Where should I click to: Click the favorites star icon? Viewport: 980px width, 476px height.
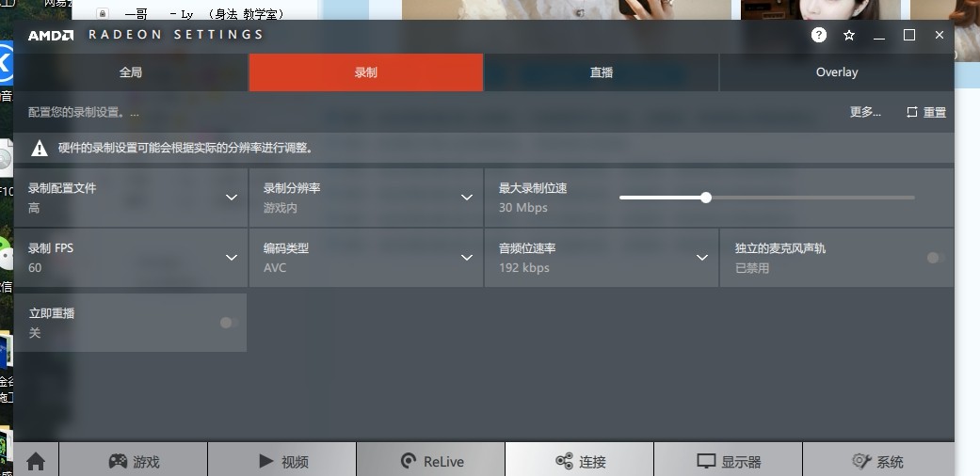tap(849, 35)
